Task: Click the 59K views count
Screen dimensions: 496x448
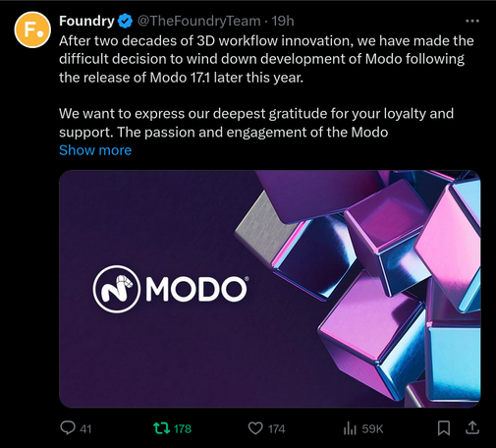Action: (x=372, y=428)
